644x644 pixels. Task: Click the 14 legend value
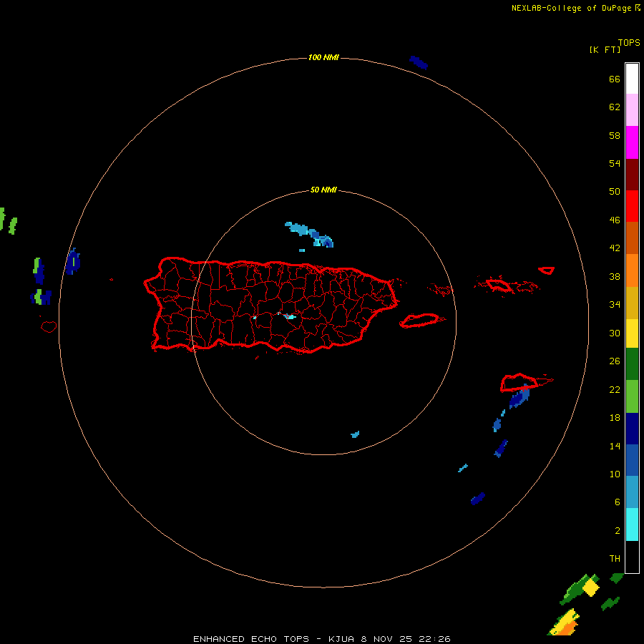pyautogui.click(x=615, y=446)
